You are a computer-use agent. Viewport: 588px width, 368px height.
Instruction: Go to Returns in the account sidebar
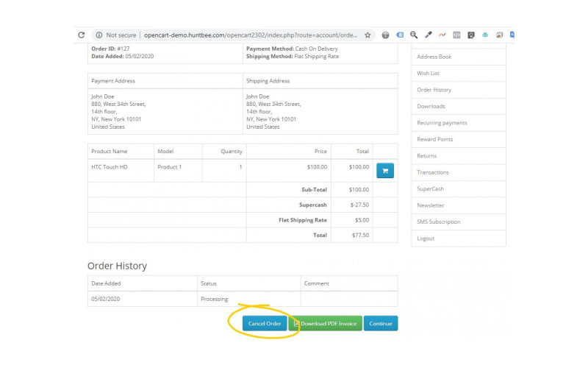[426, 156]
